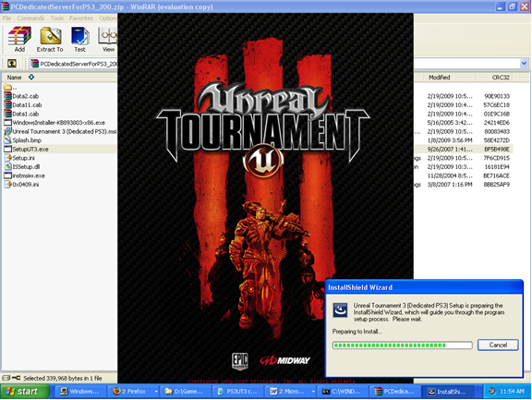This screenshot has height=400, width=532.
Task: Select the Data2.cab file icon
Action: click(7, 96)
